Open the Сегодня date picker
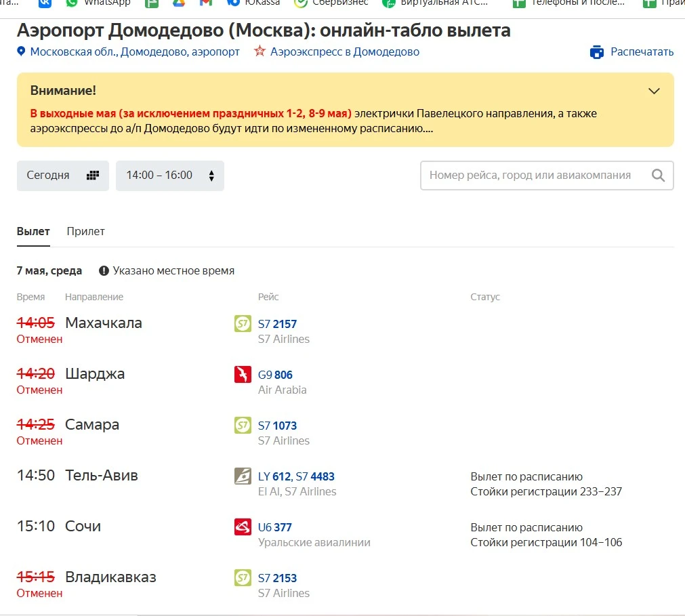This screenshot has width=685, height=616. (62, 176)
